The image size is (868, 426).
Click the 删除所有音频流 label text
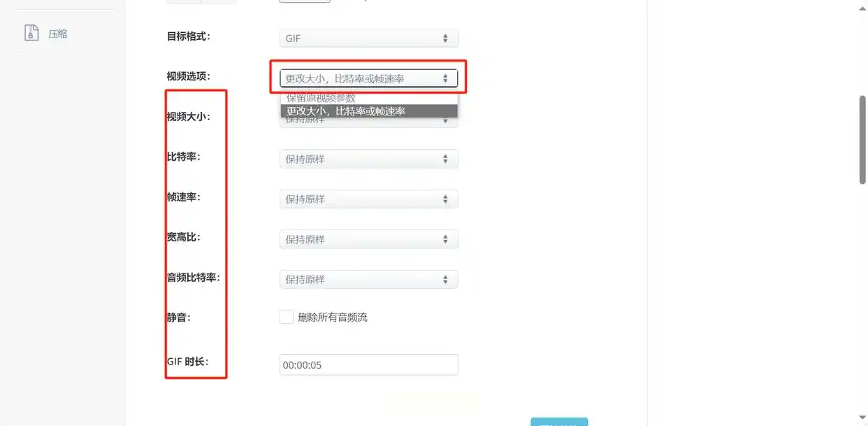(x=333, y=317)
